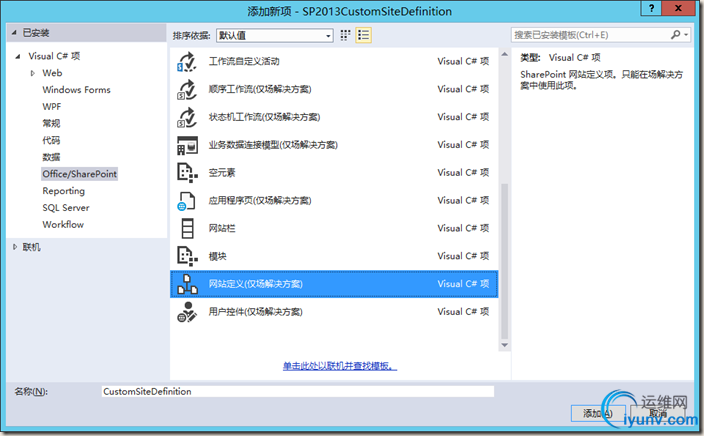Close the 添加新项 dialog
This screenshot has height=436, width=704.
(678, 8)
